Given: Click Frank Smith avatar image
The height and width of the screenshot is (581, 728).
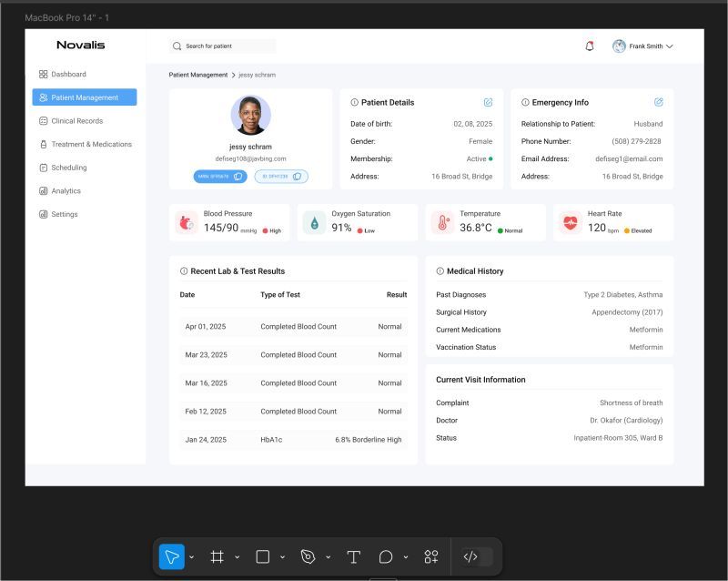Looking at the screenshot, I should coord(619,46).
